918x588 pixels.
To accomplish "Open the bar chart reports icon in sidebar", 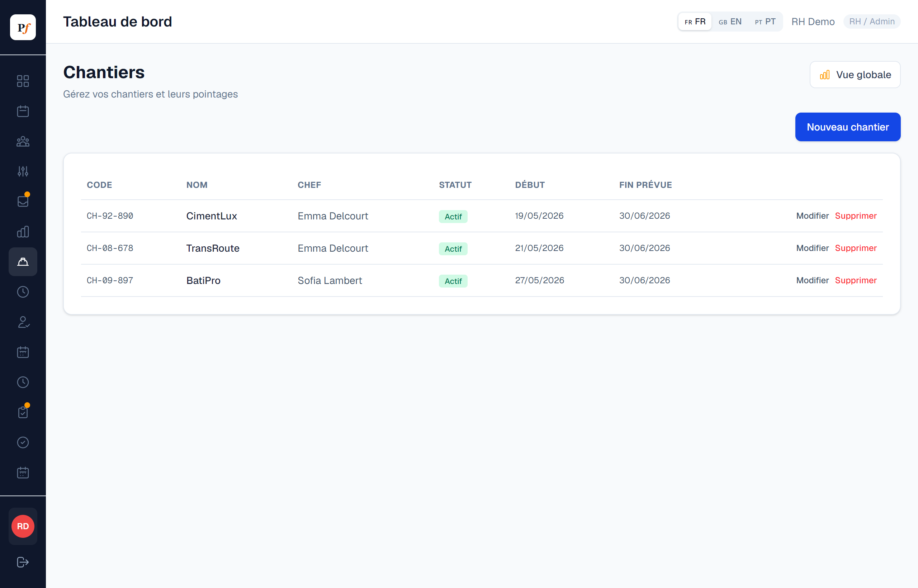I will tap(23, 231).
